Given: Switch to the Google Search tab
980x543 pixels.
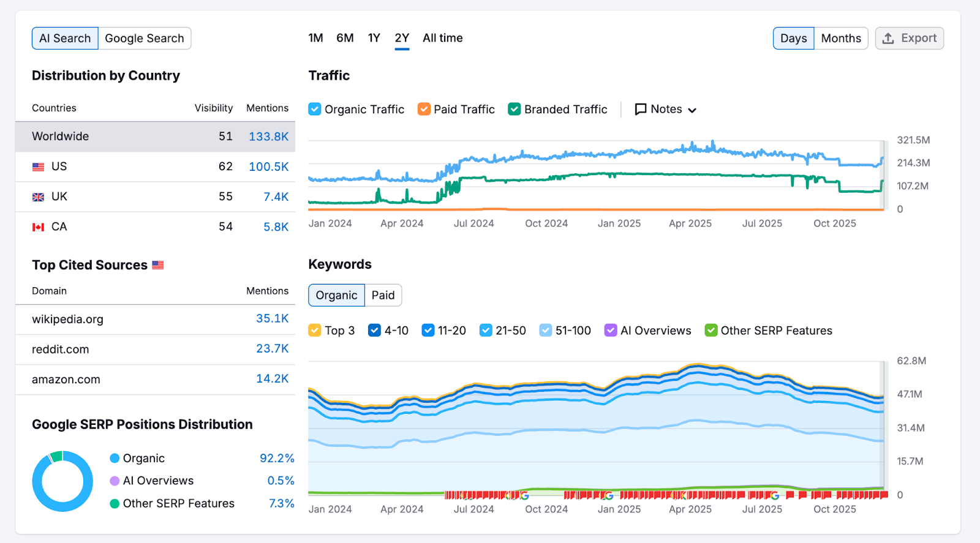Looking at the screenshot, I should [145, 39].
